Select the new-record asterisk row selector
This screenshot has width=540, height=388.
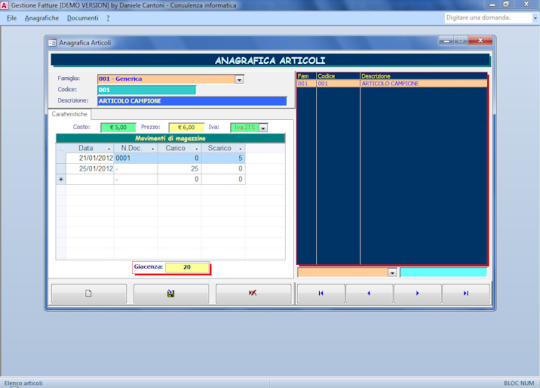[x=61, y=179]
